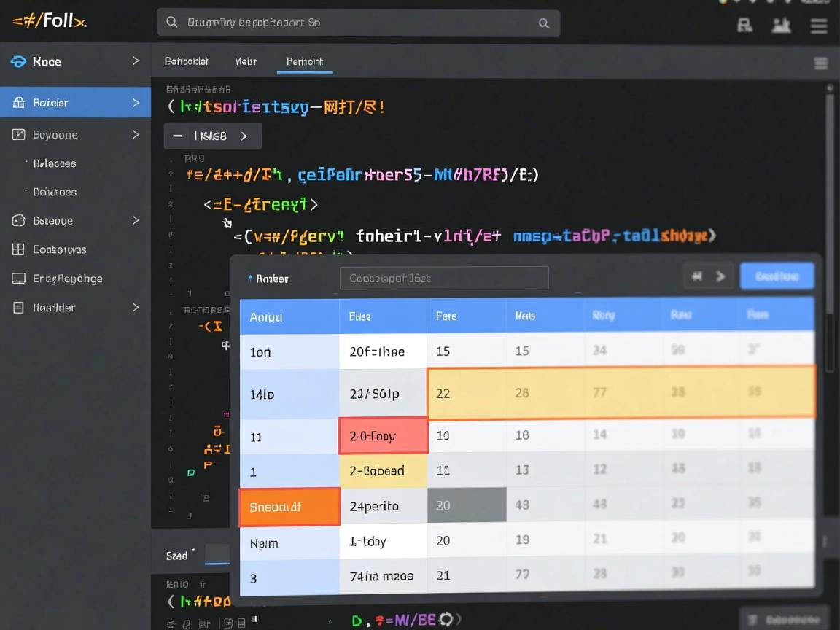Expand the Hoadder sidebar item arrow
Image resolution: width=840 pixels, height=630 pixels.
[x=136, y=308]
